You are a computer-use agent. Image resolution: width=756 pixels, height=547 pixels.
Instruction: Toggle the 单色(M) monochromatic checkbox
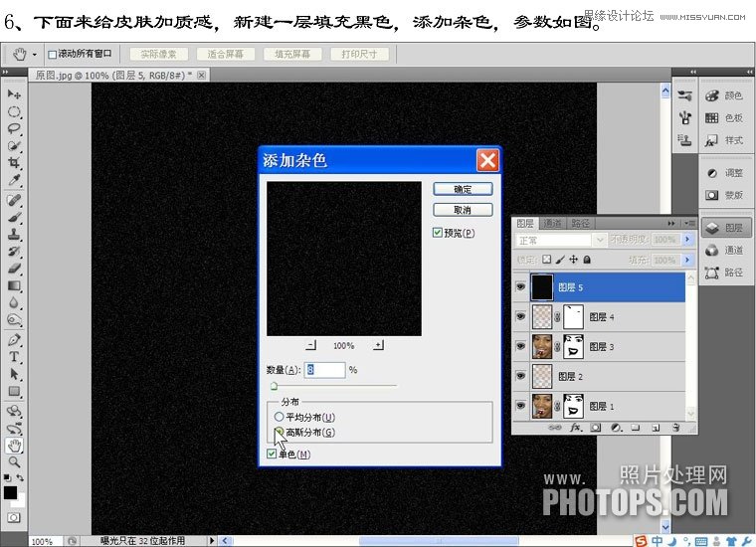pos(272,454)
